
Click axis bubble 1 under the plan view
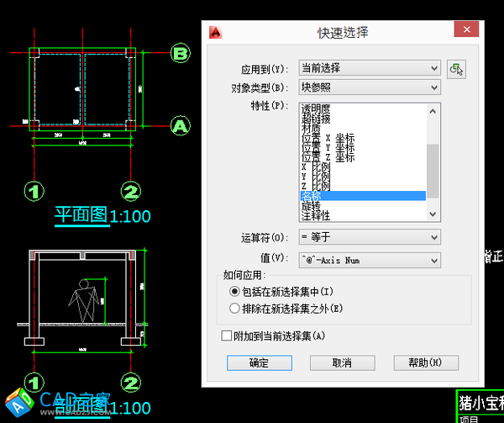(x=34, y=192)
